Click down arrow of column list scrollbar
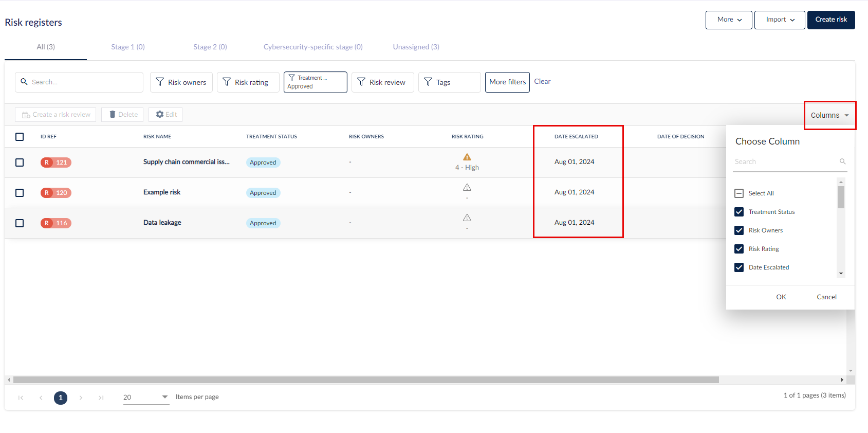 point(841,274)
